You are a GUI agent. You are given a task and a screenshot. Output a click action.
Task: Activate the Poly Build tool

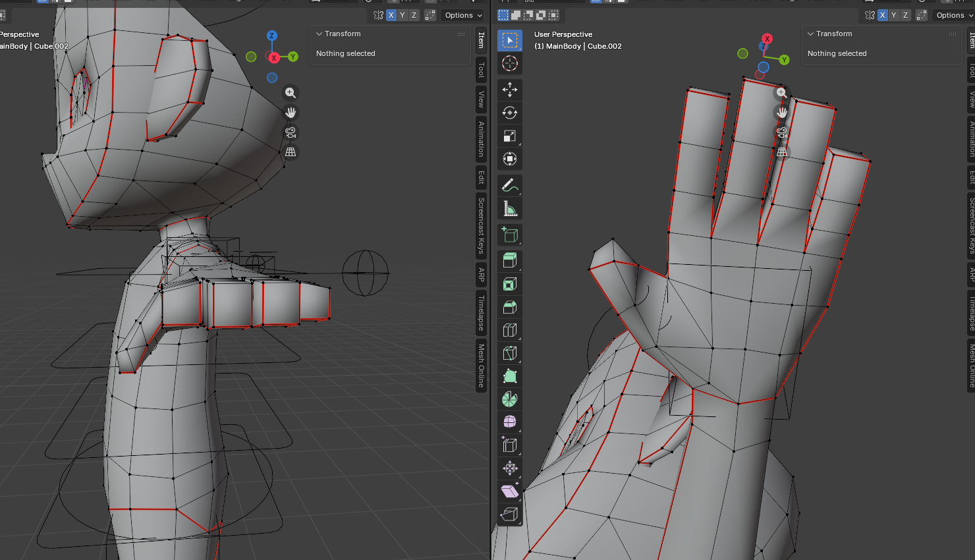point(509,376)
